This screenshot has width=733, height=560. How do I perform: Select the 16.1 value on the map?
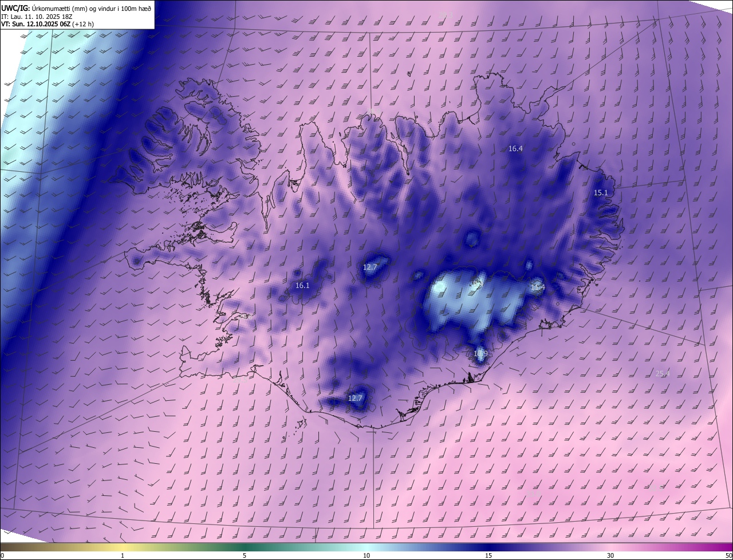(302, 285)
